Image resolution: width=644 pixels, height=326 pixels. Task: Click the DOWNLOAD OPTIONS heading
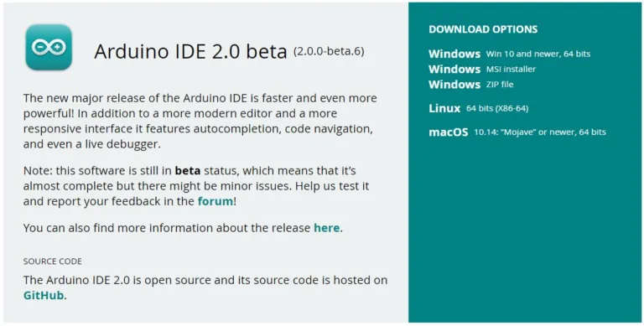[x=483, y=29]
